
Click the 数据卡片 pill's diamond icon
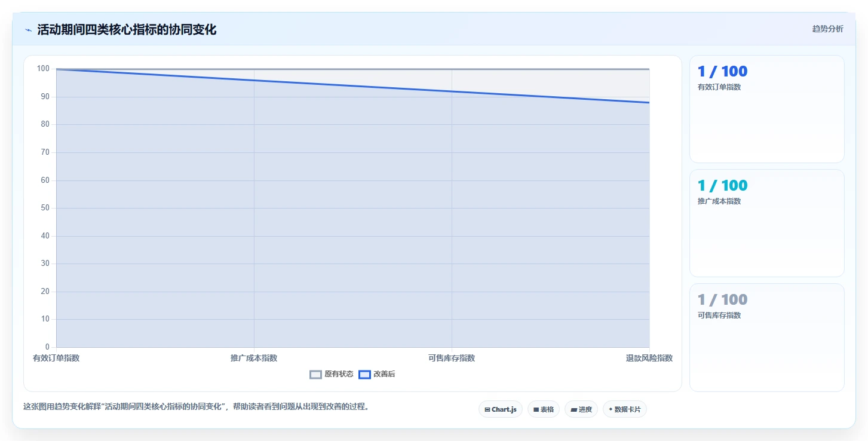pyautogui.click(x=611, y=409)
